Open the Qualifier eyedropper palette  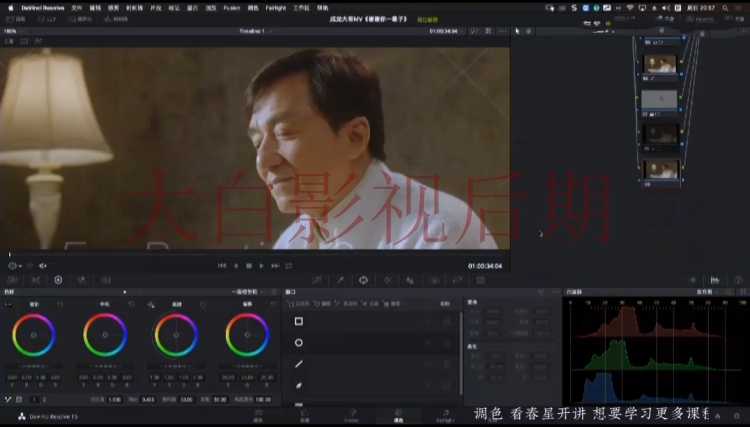[341, 280]
